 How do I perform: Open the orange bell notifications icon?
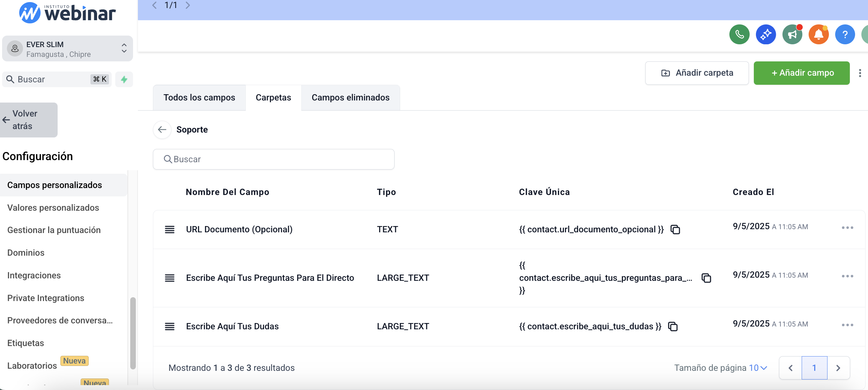click(x=818, y=35)
